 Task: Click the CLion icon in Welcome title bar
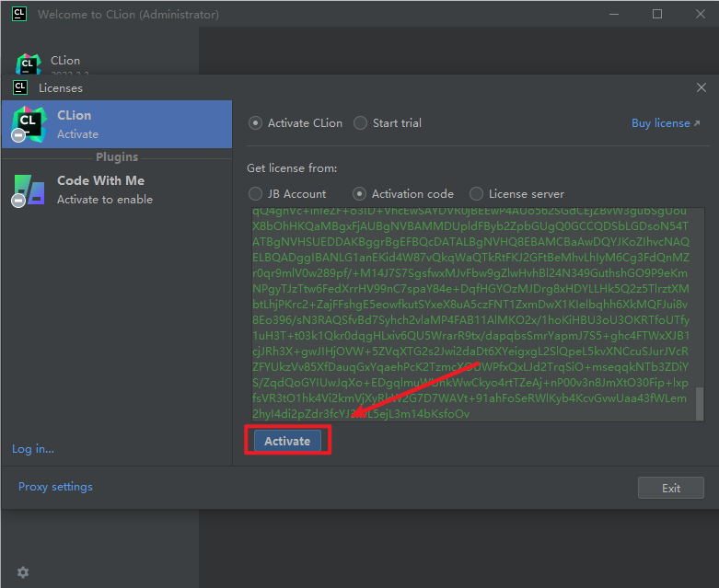pos(18,15)
